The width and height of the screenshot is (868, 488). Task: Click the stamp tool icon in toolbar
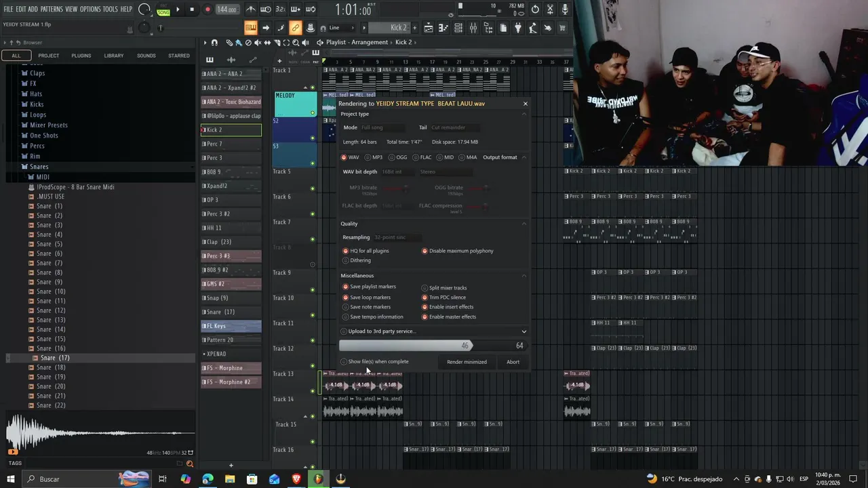click(x=310, y=28)
